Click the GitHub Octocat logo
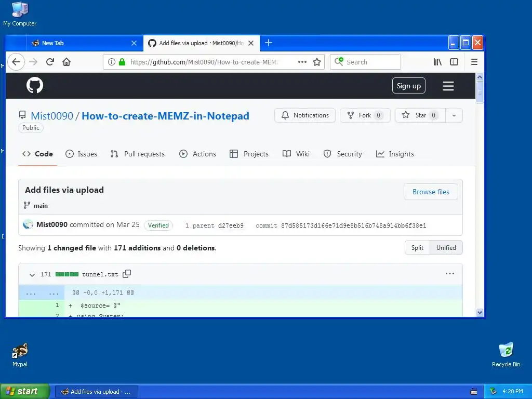Screen dimensions: 532x399 coord(35,85)
